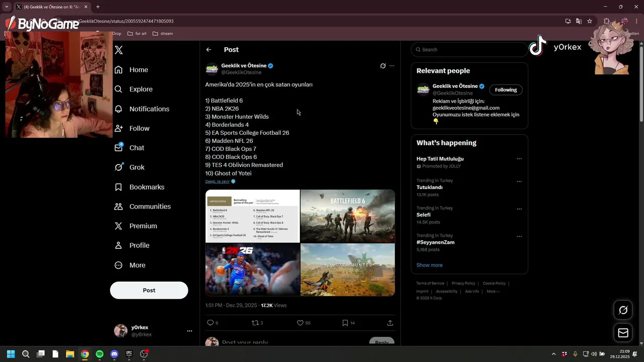This screenshot has width=644, height=362.
Task: Open Explore from the sidebar
Action: [x=134, y=89]
